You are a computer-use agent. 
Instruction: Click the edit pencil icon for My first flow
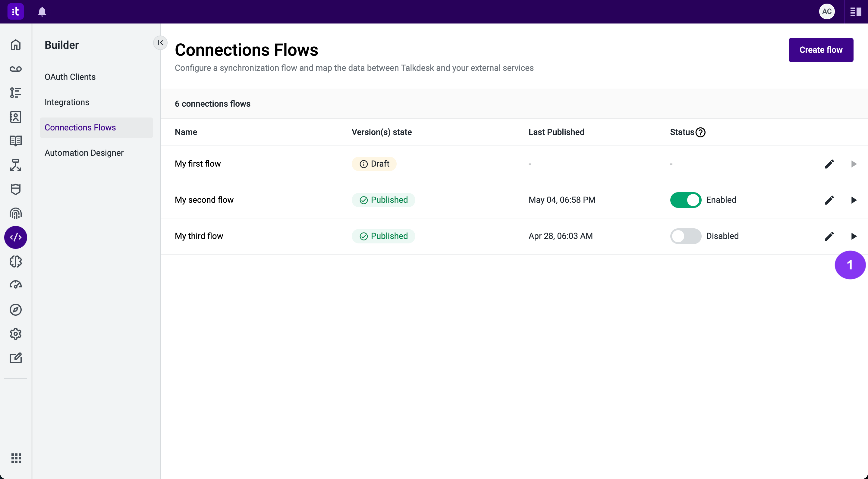(x=830, y=164)
